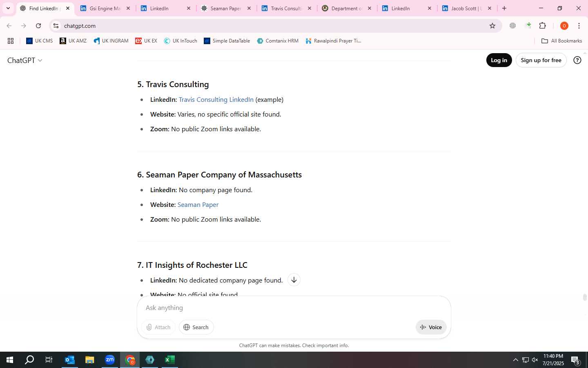The width and height of the screenshot is (588, 368).
Task: Open the notification center icon
Action: tap(575, 360)
